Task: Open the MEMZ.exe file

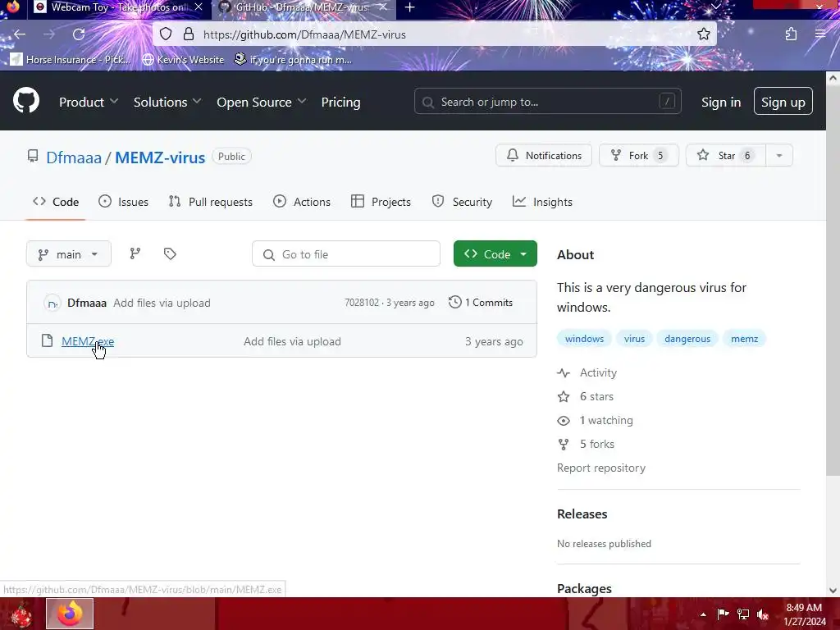Action: coord(88,341)
